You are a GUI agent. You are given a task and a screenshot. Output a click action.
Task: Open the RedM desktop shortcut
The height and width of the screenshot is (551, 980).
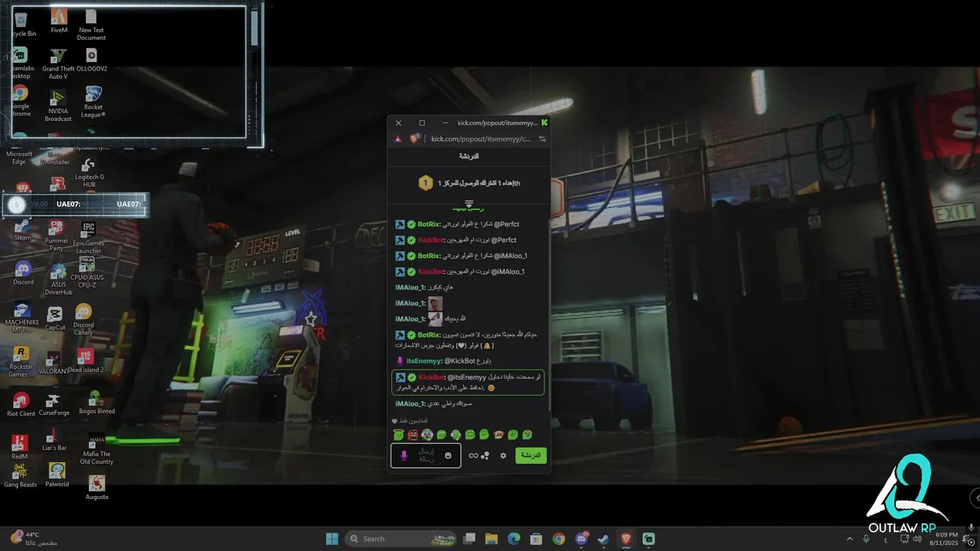[20, 448]
